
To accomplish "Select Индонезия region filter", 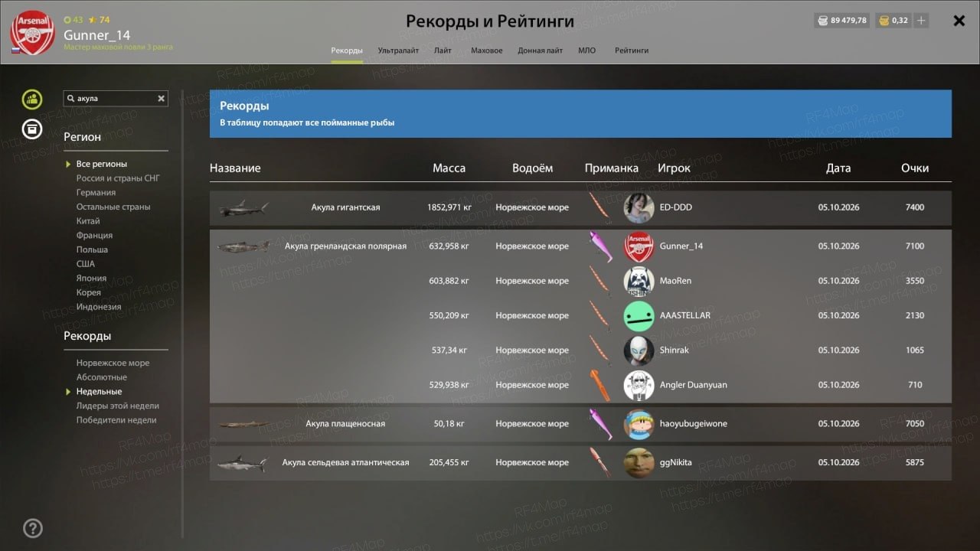I will (x=99, y=307).
